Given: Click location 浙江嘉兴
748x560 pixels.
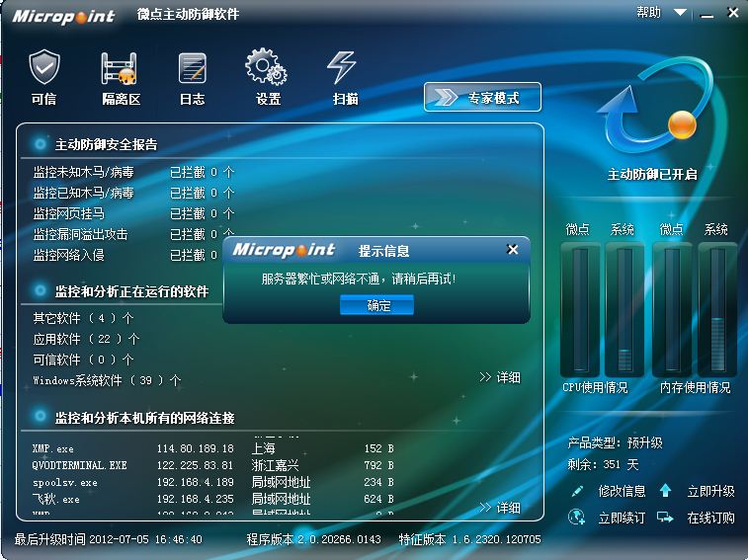Looking at the screenshot, I should pyautogui.click(x=276, y=465).
